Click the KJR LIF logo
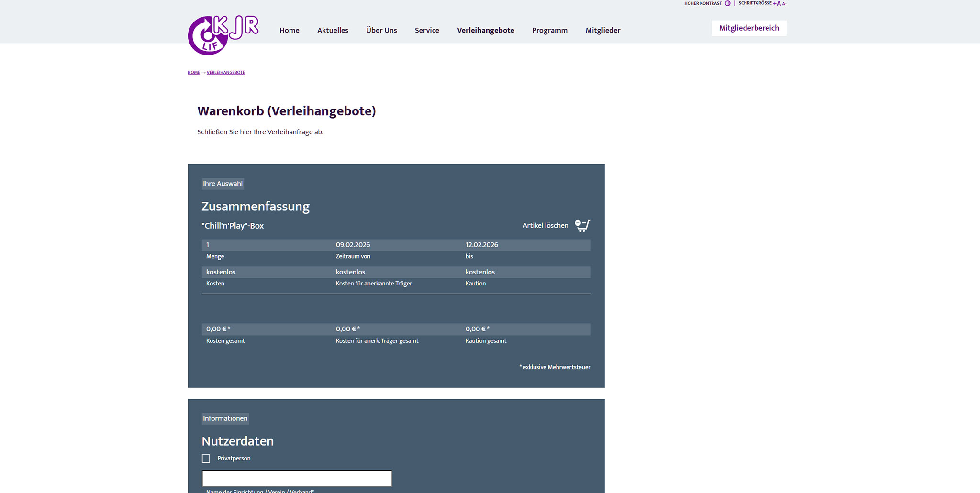 223,35
